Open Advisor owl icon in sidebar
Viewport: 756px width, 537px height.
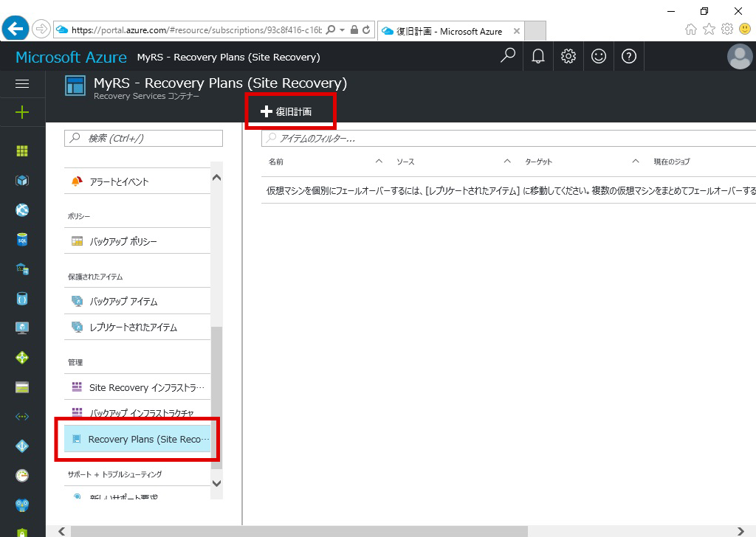pos(22,505)
